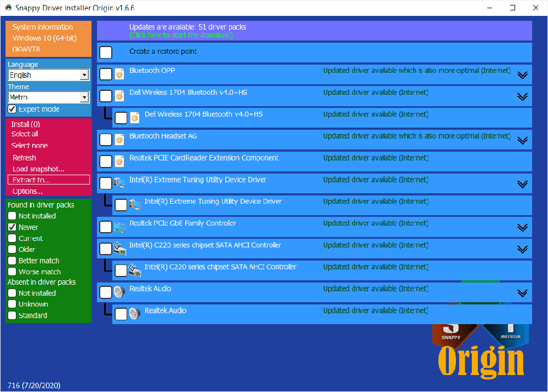Click the Bluetooth Headset AG driver icon

click(119, 140)
